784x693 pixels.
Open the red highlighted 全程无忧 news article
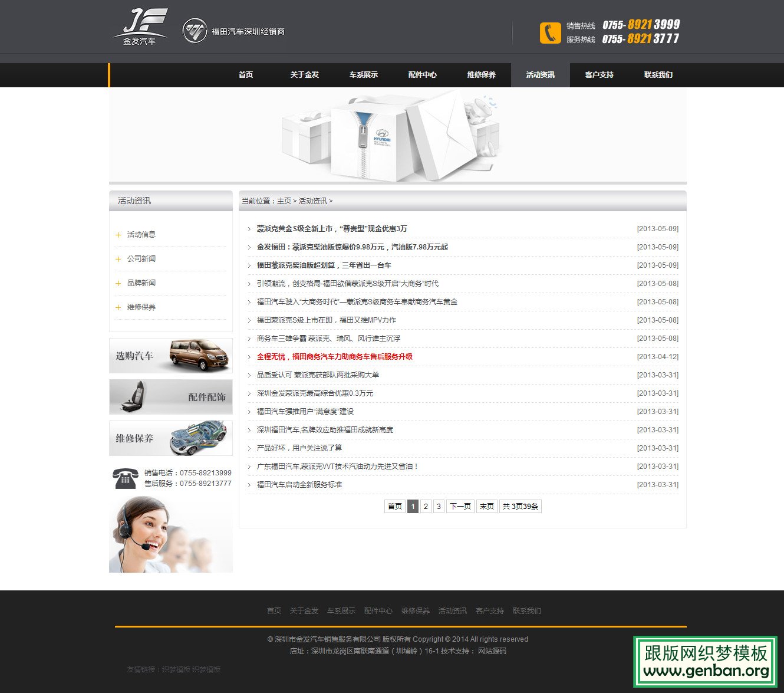[335, 356]
